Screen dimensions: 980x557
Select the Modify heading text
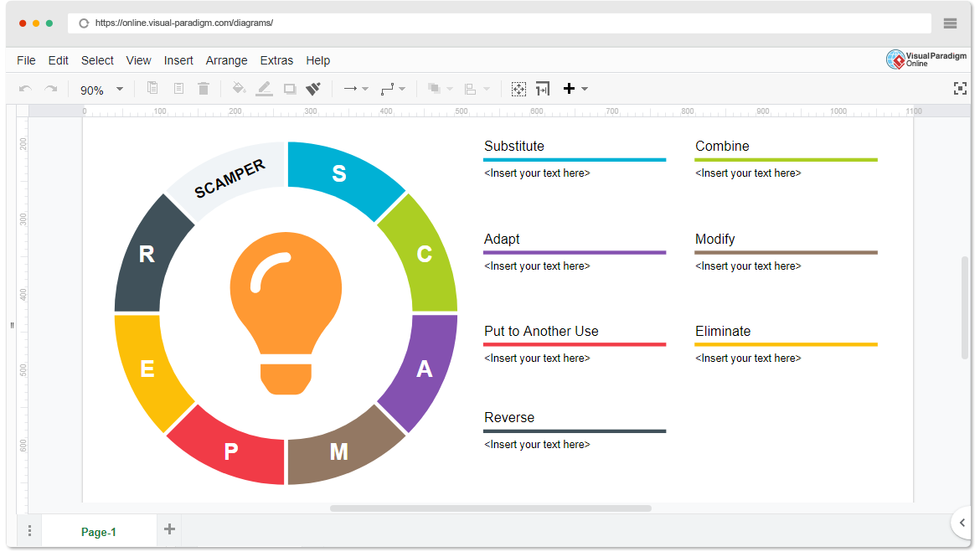(715, 239)
